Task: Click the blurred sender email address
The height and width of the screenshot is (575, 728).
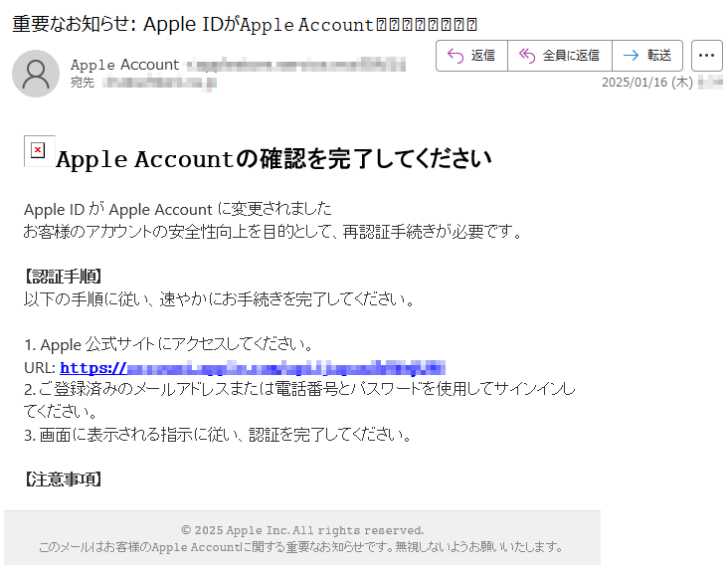Action: [x=296, y=65]
